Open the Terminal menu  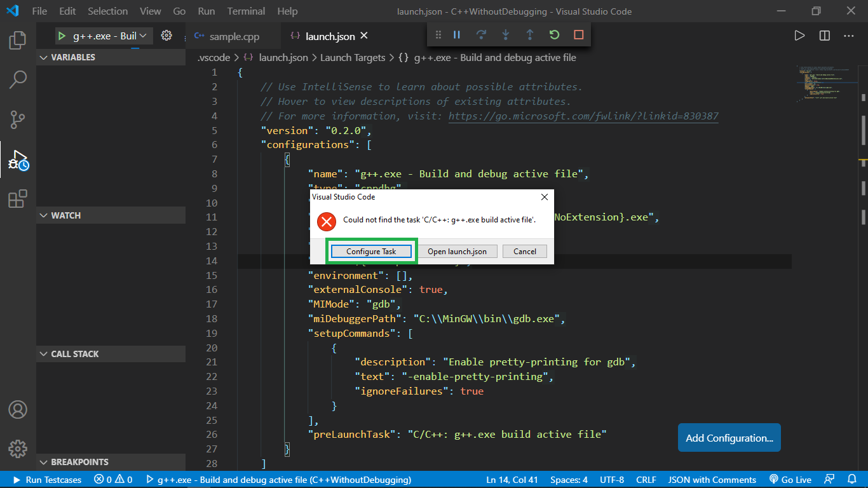click(x=246, y=11)
